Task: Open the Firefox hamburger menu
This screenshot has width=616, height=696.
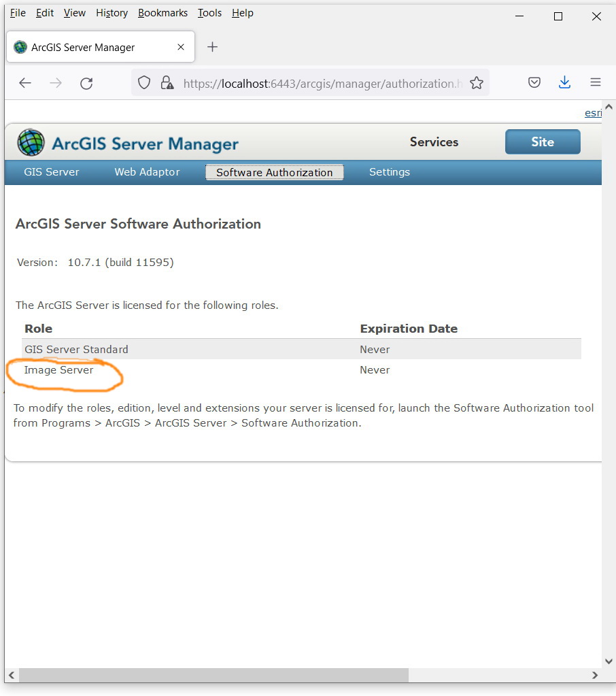Action: [x=595, y=82]
